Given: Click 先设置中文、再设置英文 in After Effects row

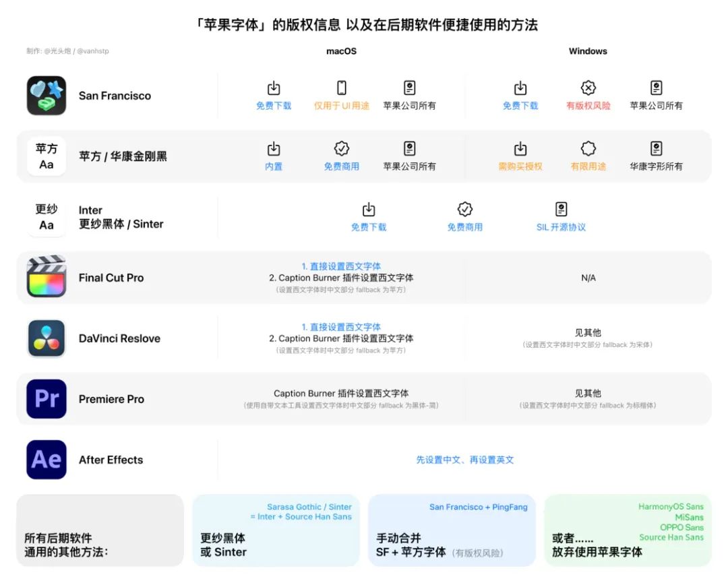Looking at the screenshot, I should 464,460.
